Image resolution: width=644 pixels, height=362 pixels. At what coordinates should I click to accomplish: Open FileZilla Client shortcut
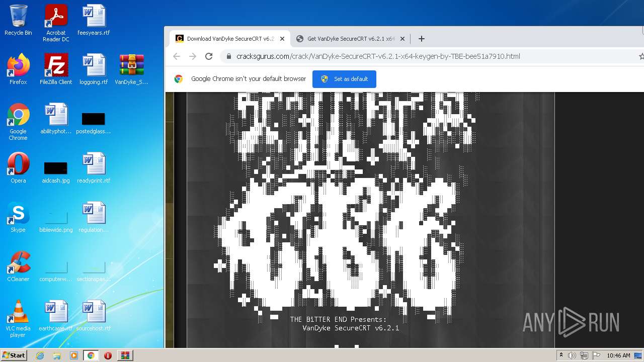pos(56,69)
